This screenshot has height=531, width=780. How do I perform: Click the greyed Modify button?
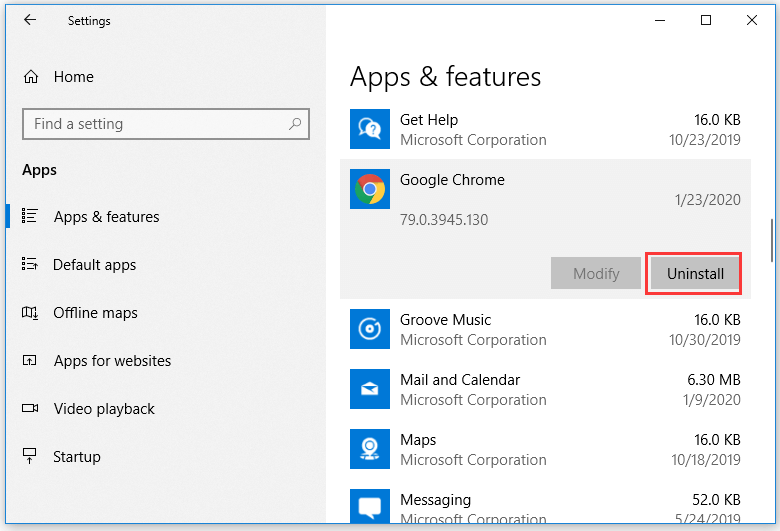click(x=596, y=273)
